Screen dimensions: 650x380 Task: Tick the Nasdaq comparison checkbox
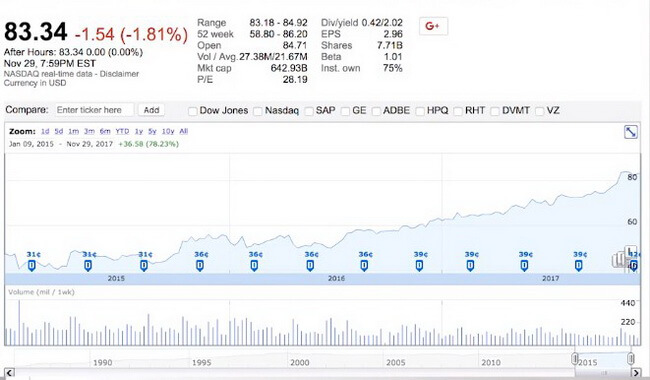tap(258, 111)
